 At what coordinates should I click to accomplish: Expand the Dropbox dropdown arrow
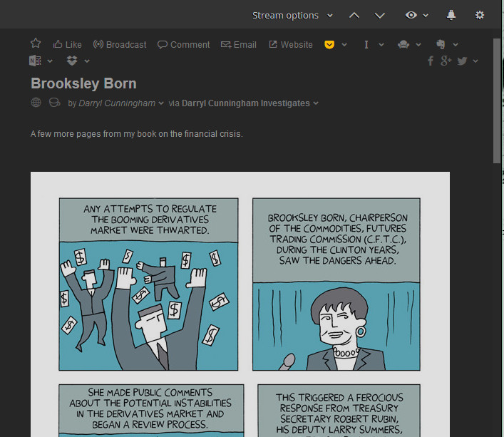coord(87,61)
